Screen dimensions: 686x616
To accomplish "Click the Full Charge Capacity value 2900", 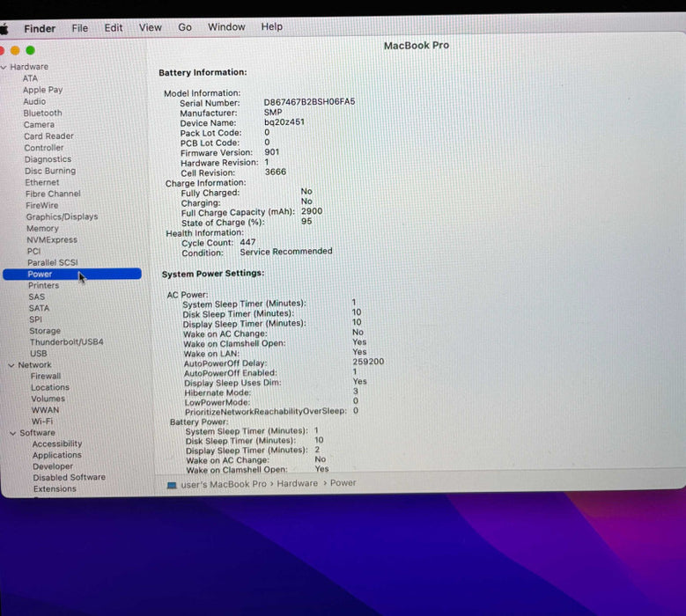I will [x=312, y=211].
